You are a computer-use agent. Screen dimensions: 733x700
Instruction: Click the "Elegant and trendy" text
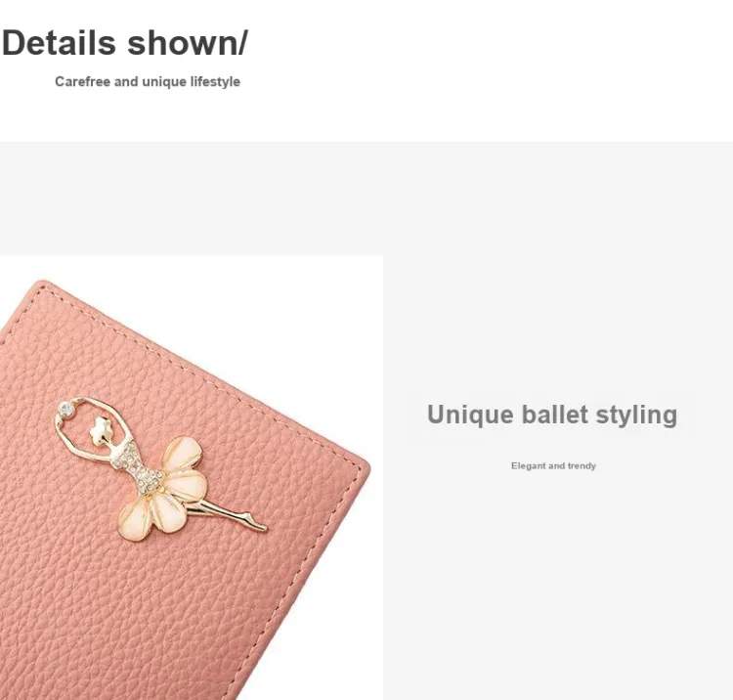[x=553, y=465]
